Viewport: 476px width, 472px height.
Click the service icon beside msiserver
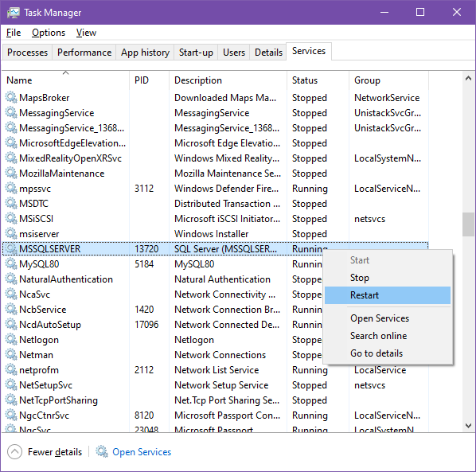11,234
